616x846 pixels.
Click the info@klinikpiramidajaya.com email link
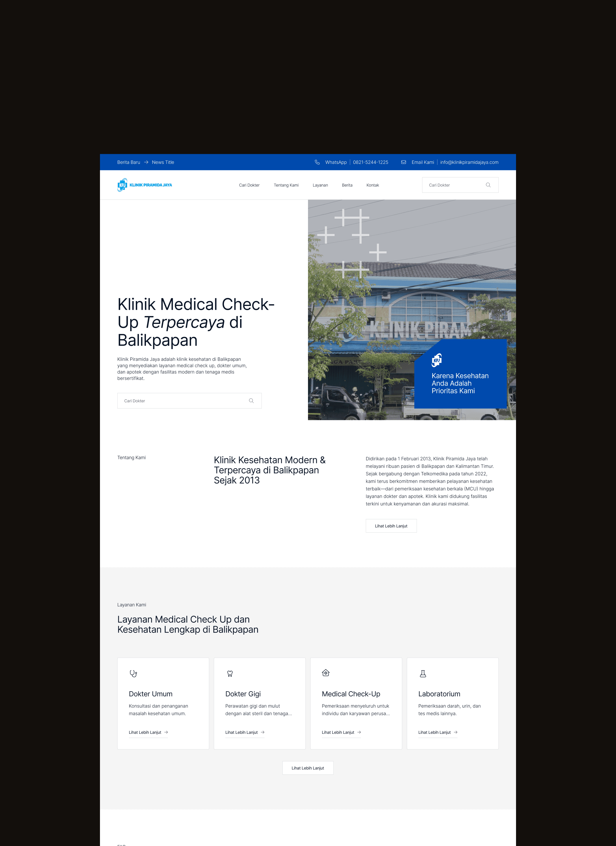[x=469, y=162]
